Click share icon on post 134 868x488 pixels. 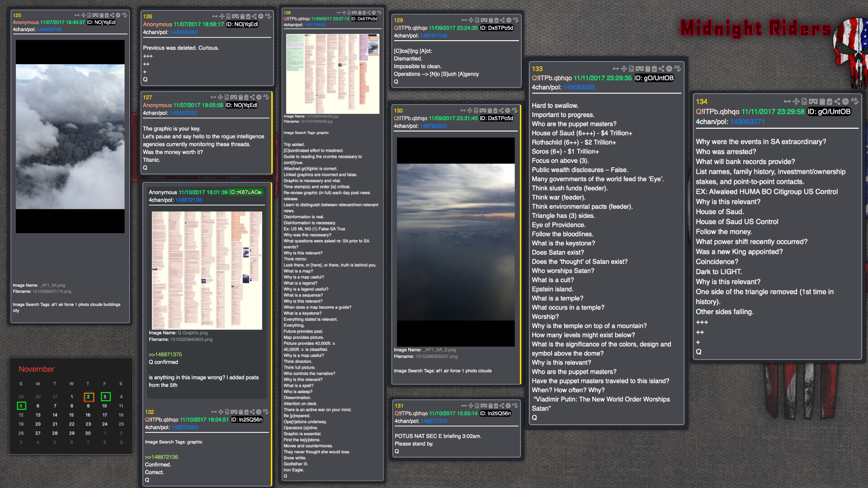(837, 102)
